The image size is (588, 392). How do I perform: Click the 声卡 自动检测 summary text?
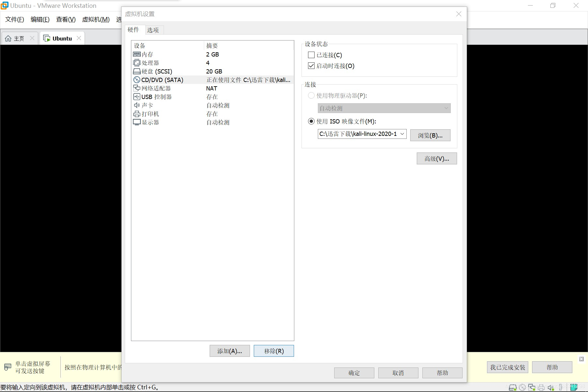218,105
